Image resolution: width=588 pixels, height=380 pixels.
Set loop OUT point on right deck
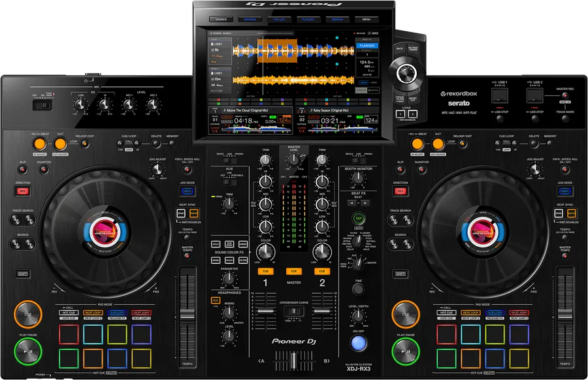[438, 144]
